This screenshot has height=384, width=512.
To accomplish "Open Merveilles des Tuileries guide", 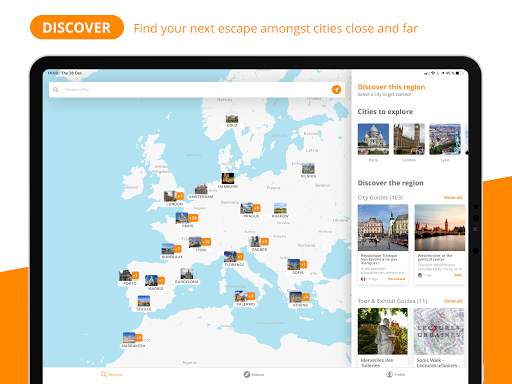I will pyautogui.click(x=383, y=338).
